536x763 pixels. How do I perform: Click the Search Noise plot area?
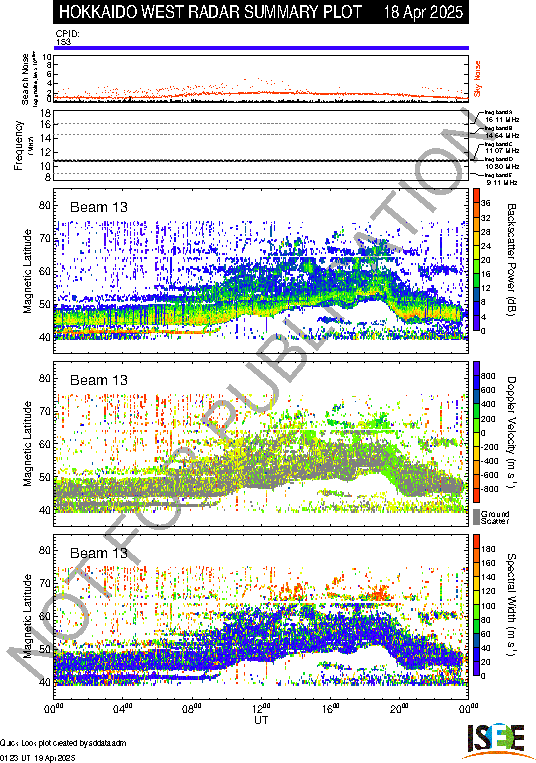click(261, 78)
